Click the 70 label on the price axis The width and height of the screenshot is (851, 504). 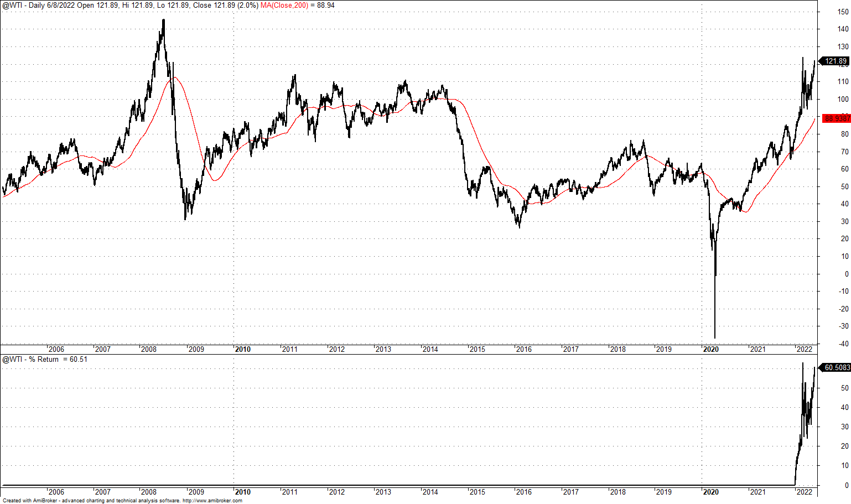[x=845, y=152]
